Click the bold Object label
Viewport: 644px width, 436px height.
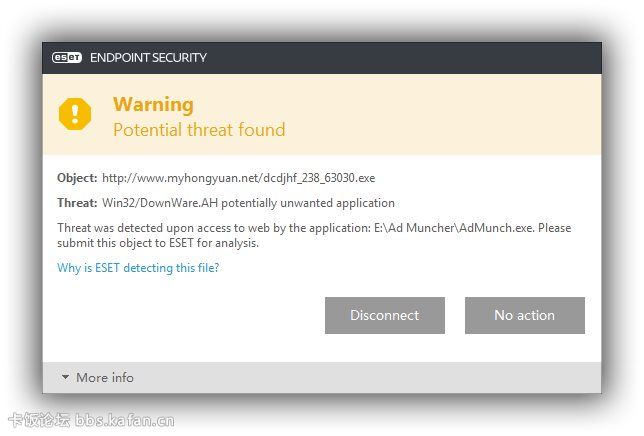77,178
